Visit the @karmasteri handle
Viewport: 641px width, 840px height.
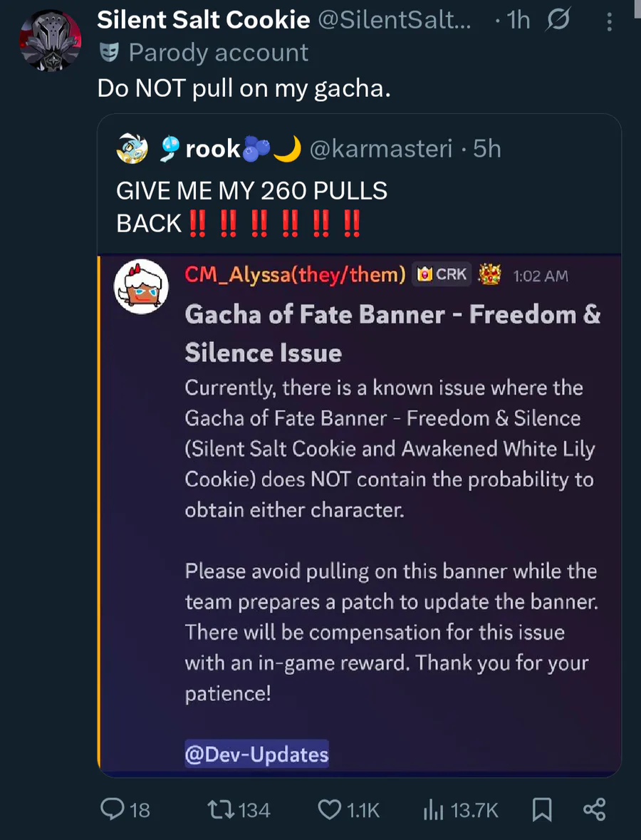381,149
